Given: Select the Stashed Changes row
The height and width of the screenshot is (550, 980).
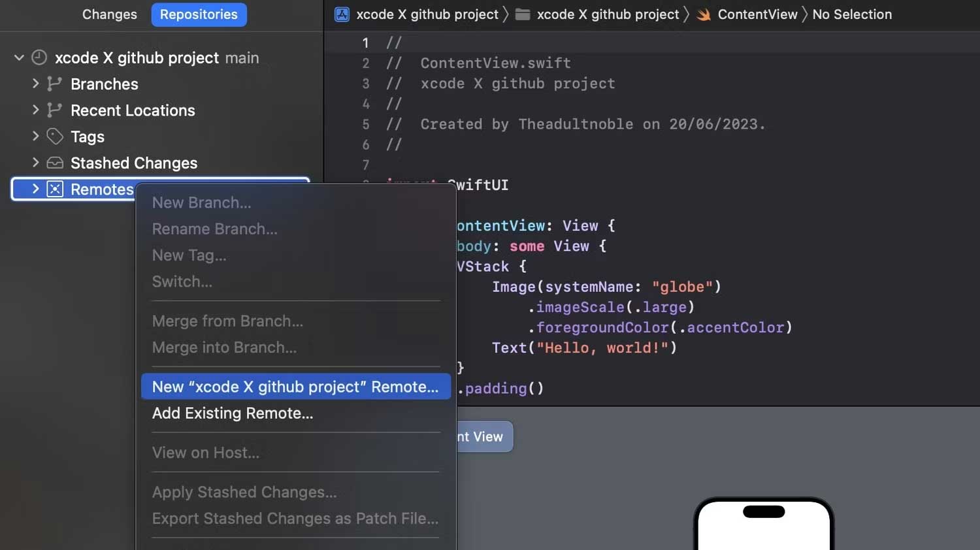Looking at the screenshot, I should [160, 163].
